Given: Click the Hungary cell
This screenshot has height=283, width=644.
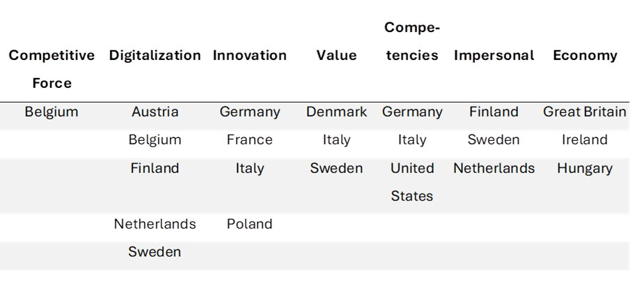Looking at the screenshot, I should [585, 168].
